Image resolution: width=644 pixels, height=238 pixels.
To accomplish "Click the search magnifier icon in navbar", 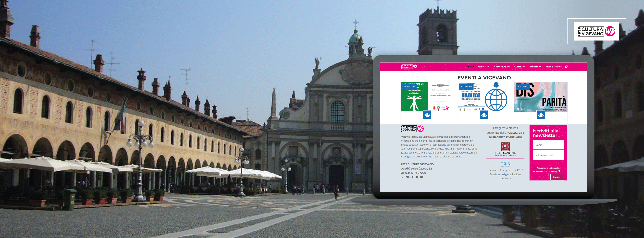I will 566,67.
